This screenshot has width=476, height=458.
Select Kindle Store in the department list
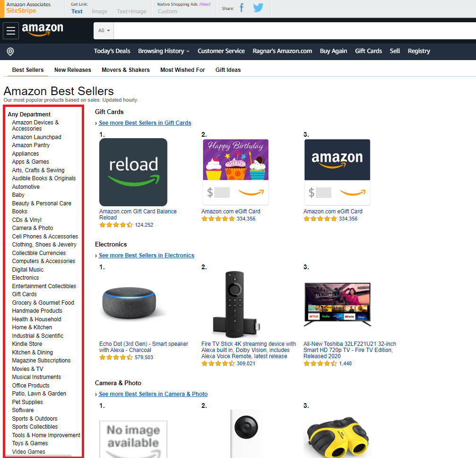[27, 344]
